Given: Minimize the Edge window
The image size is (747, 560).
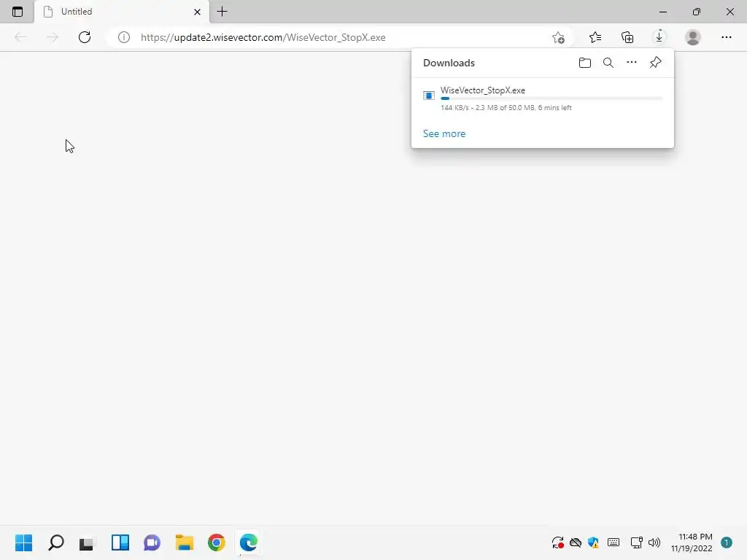Looking at the screenshot, I should click(662, 12).
